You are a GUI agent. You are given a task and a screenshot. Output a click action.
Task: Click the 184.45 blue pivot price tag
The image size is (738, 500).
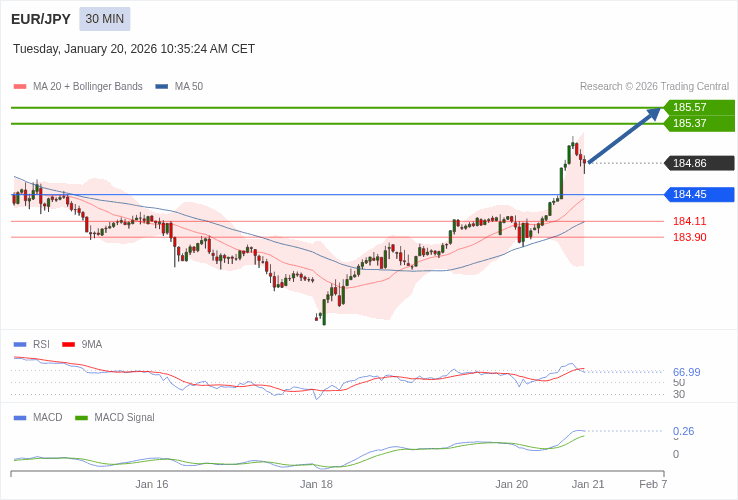(x=699, y=194)
